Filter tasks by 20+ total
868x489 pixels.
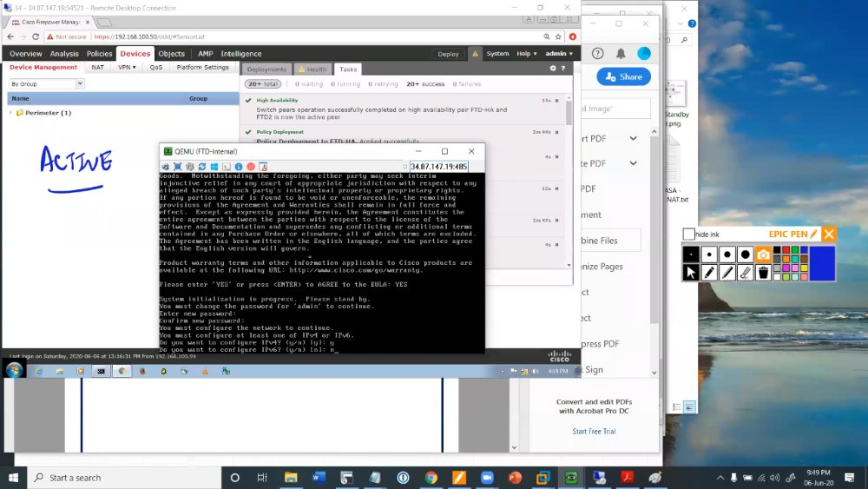tap(263, 84)
